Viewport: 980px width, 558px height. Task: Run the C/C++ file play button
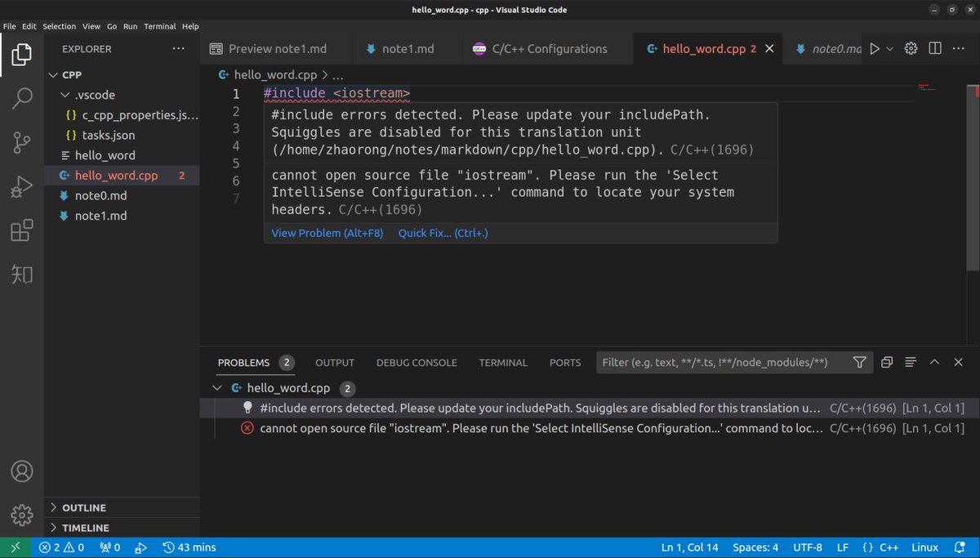pos(875,49)
